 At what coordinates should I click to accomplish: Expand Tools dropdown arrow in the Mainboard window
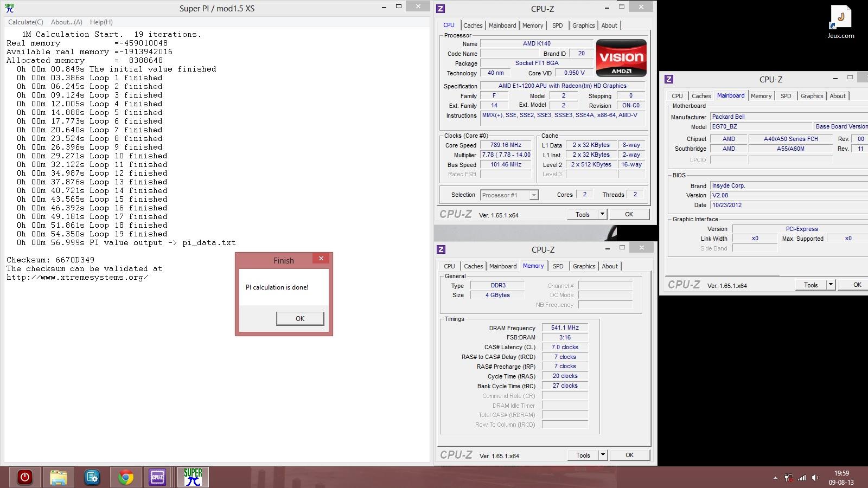point(831,285)
